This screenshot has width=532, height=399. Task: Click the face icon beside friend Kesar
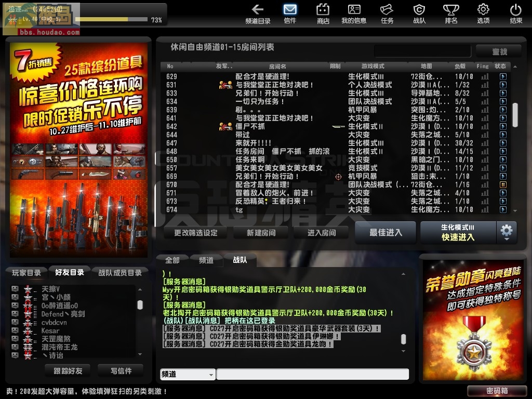tap(15, 330)
